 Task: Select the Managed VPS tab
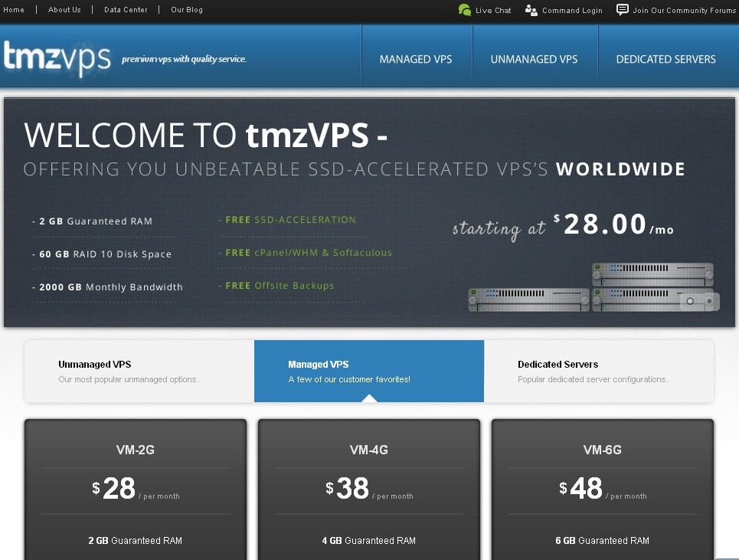point(369,372)
